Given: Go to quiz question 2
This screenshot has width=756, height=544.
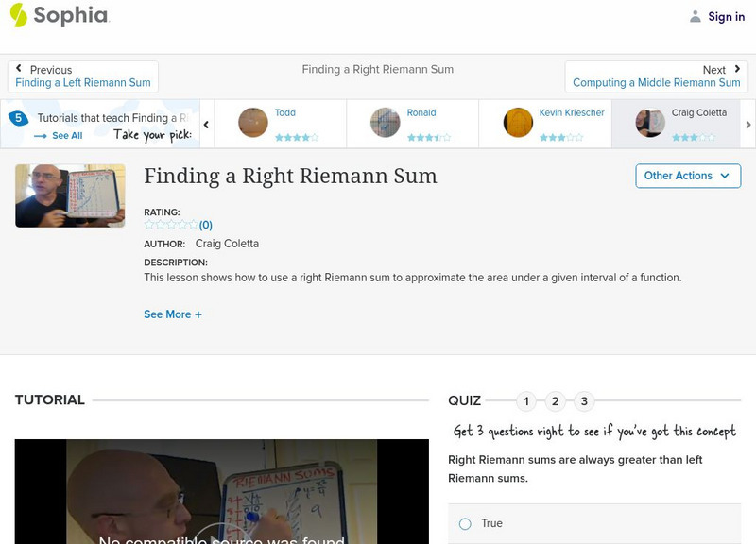Looking at the screenshot, I should pyautogui.click(x=556, y=401).
